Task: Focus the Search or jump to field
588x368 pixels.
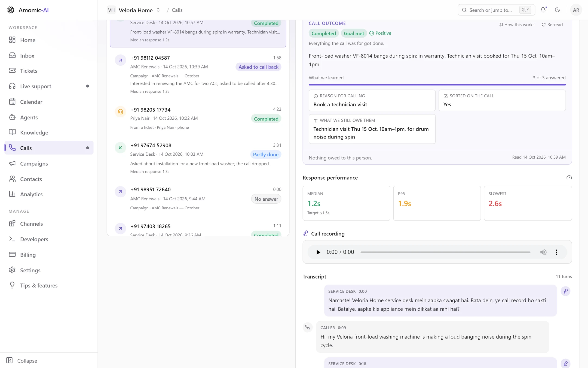Action: [496, 10]
